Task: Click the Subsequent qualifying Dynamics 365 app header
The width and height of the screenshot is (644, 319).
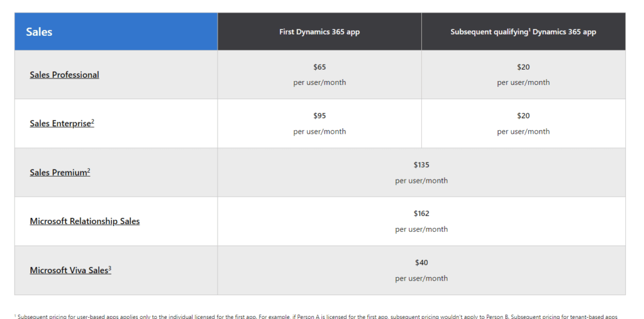Action: tap(523, 31)
